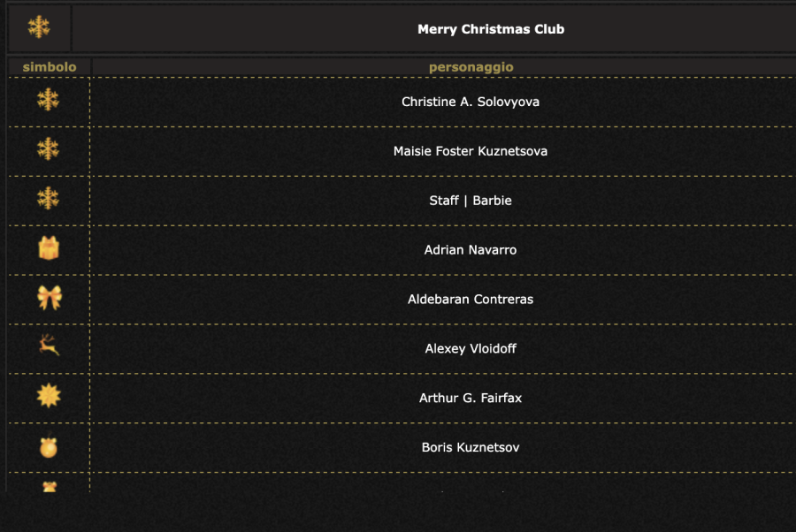Open Christine A. Solovyova's character entry
The height and width of the screenshot is (532, 796).
click(471, 102)
